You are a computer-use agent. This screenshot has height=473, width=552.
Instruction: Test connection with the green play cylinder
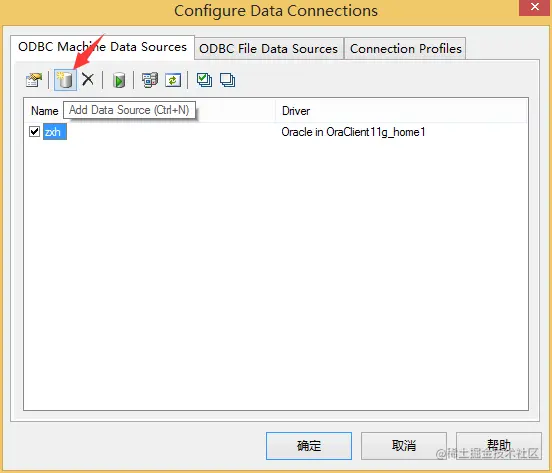point(119,81)
